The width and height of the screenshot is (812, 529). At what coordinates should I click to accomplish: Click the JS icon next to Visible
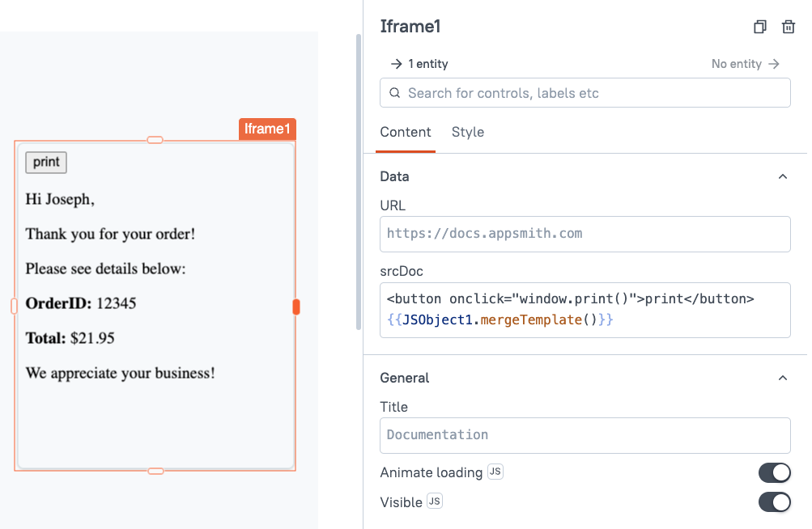coord(434,501)
